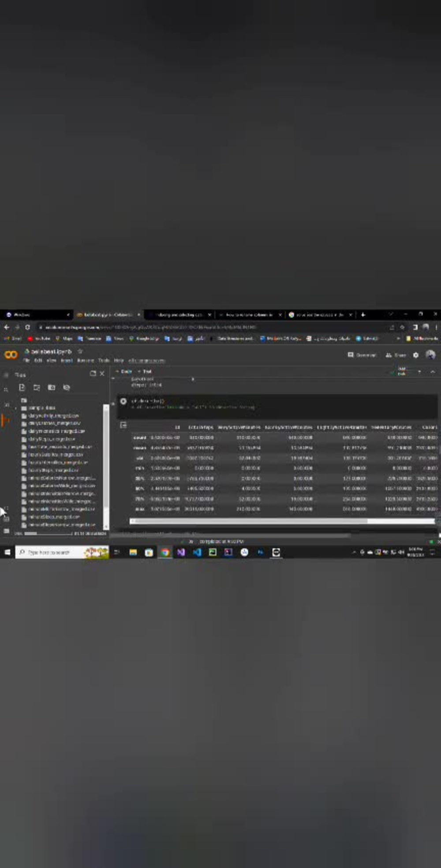Refresh the Files panel folder view
441x868 pixels.
coord(37,387)
